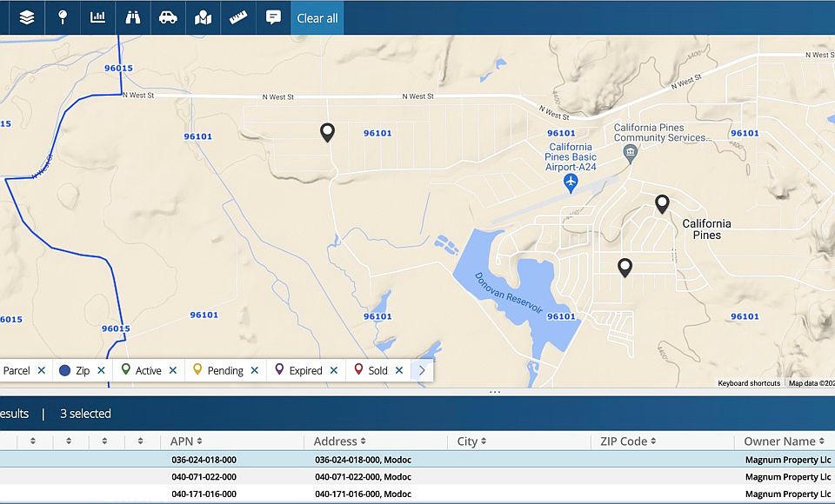This screenshot has width=835, height=504.
Task: Select the row with APN 040-071-022-000
Action: (x=204, y=477)
